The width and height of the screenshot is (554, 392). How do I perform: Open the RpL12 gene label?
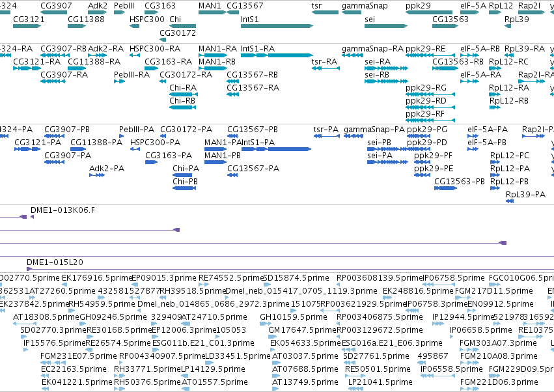pyautogui.click(x=501, y=6)
